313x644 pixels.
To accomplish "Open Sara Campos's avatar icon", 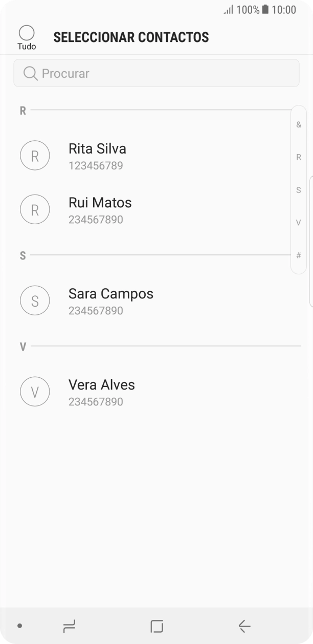I will coord(35,300).
